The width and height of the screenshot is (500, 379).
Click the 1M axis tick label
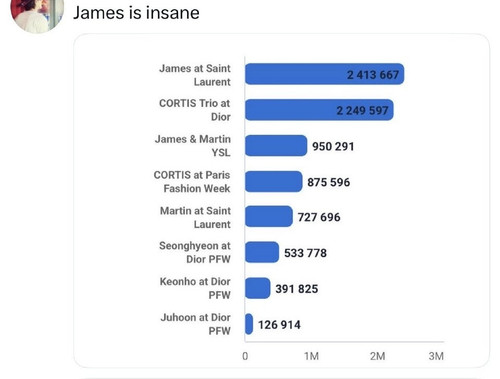311,356
